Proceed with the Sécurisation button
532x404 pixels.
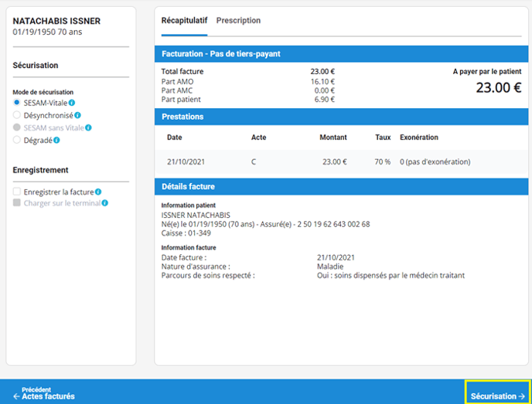pyautogui.click(x=498, y=396)
